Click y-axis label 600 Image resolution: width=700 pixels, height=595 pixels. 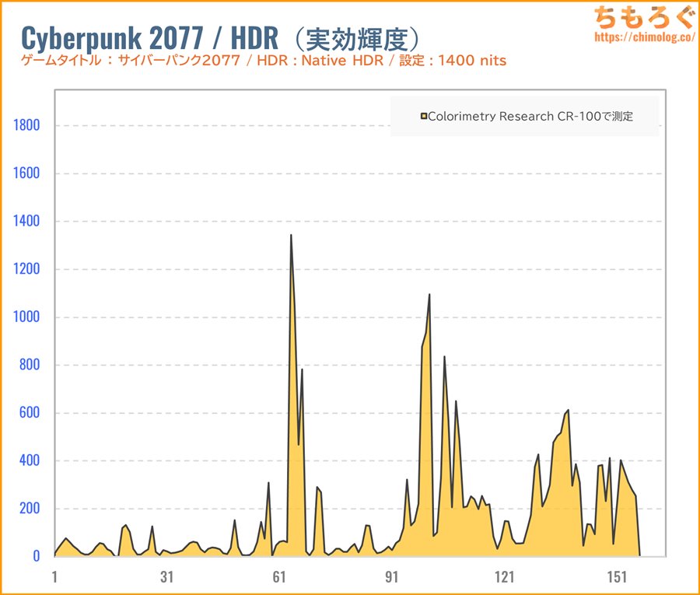[x=30, y=412]
